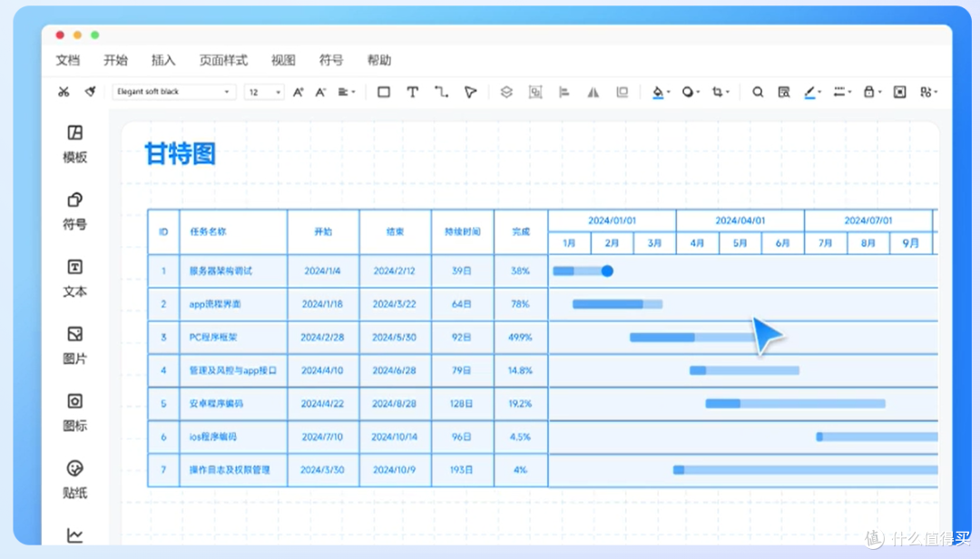This screenshot has height=559, width=980.
Task: Select the Rectangle shape tool
Action: coord(384,92)
